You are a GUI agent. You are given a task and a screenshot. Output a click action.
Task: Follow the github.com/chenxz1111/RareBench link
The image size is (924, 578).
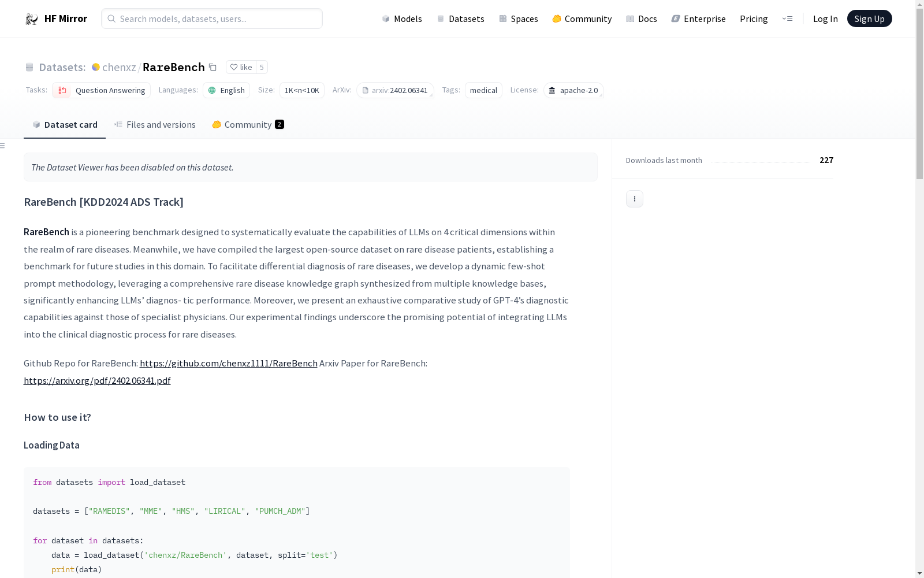pos(229,363)
